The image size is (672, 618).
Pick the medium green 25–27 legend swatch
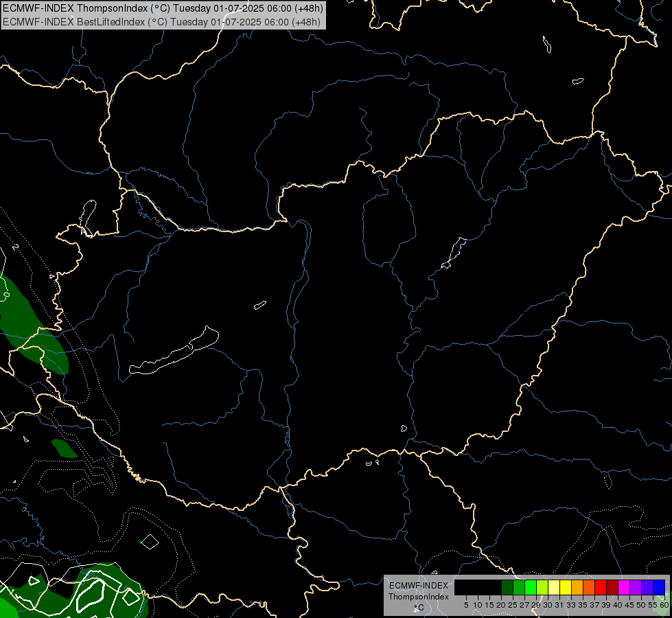(x=519, y=587)
